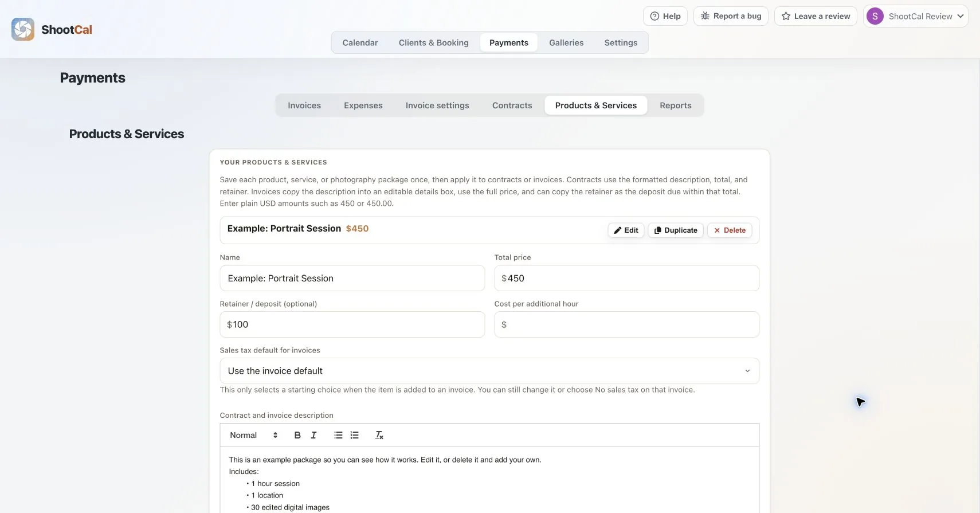Image resolution: width=980 pixels, height=513 pixels.
Task: Open the sales tax default dropdown
Action: [x=489, y=371]
